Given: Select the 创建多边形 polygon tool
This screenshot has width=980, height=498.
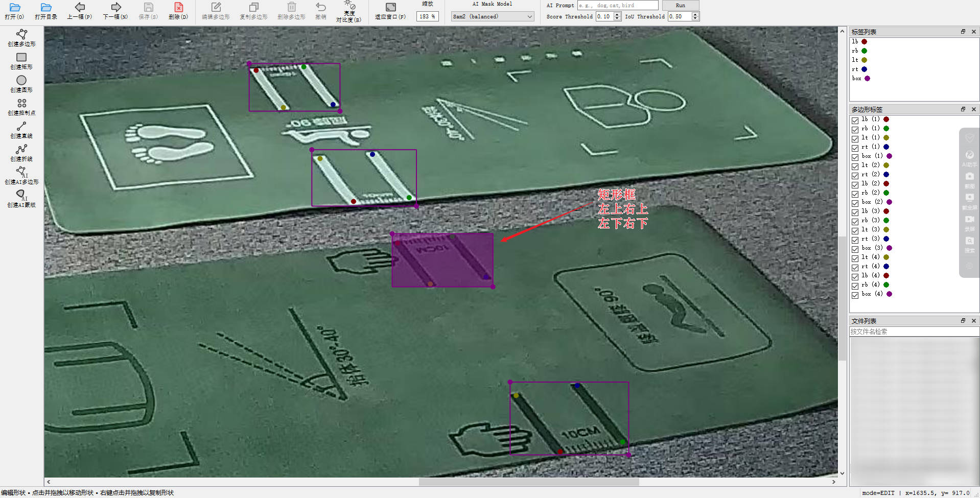Looking at the screenshot, I should pos(21,38).
